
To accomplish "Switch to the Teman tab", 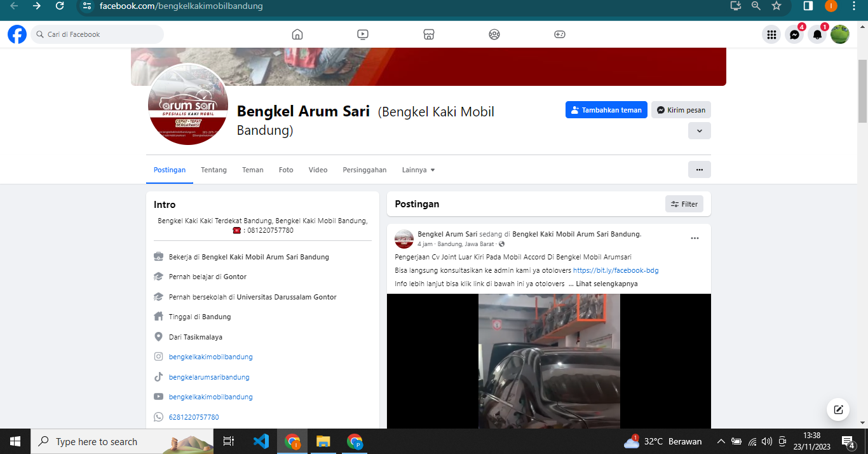I will [x=253, y=170].
